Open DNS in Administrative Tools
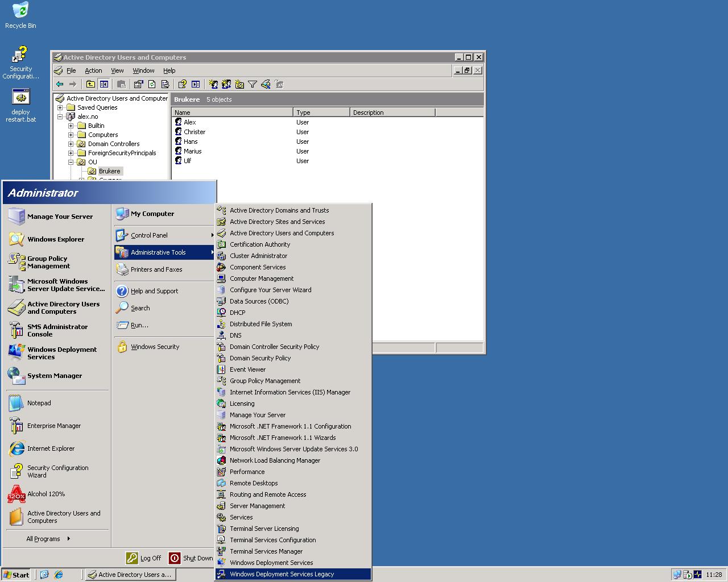This screenshot has height=582, width=728. [293, 335]
